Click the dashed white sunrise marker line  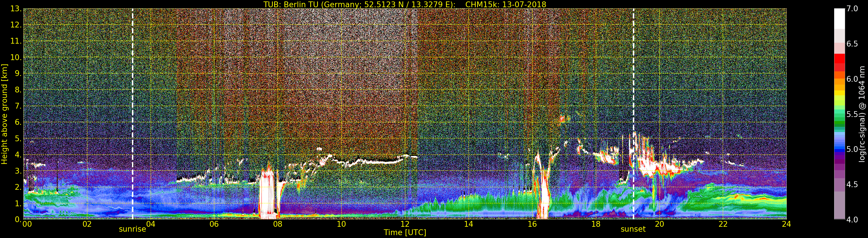132,114
